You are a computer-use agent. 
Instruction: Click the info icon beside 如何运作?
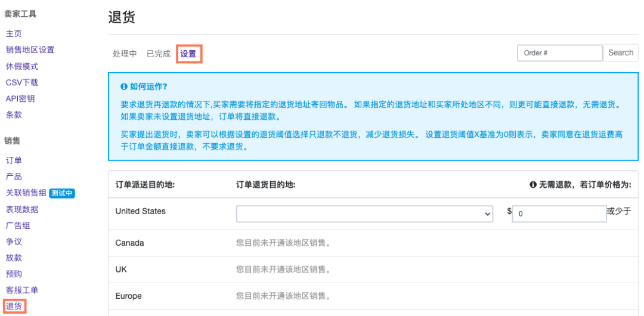tap(123, 86)
